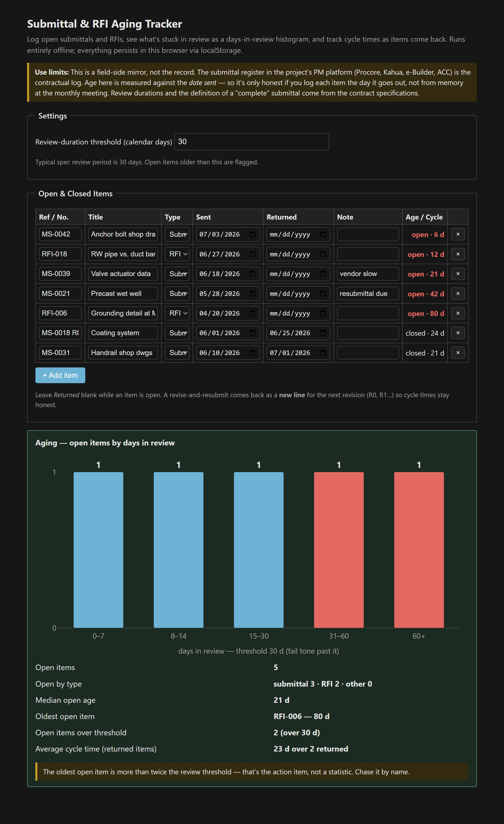The image size is (504, 824).
Task: Click the vendor slow note field
Action: pos(368,274)
